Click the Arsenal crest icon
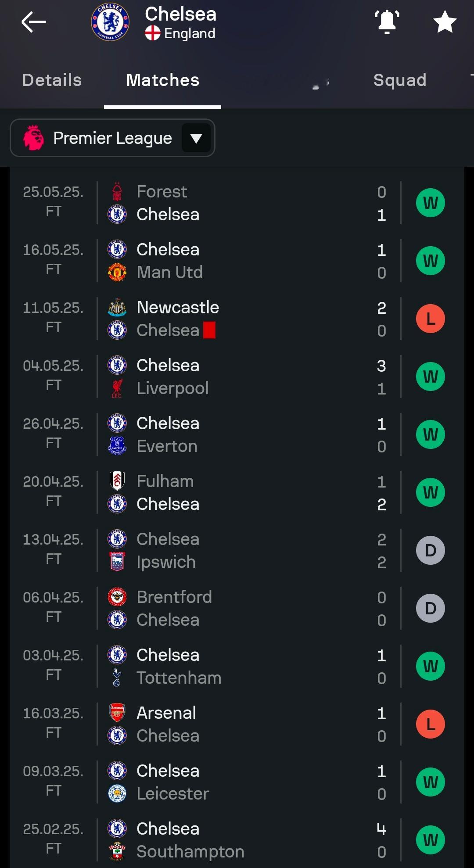 [117, 713]
